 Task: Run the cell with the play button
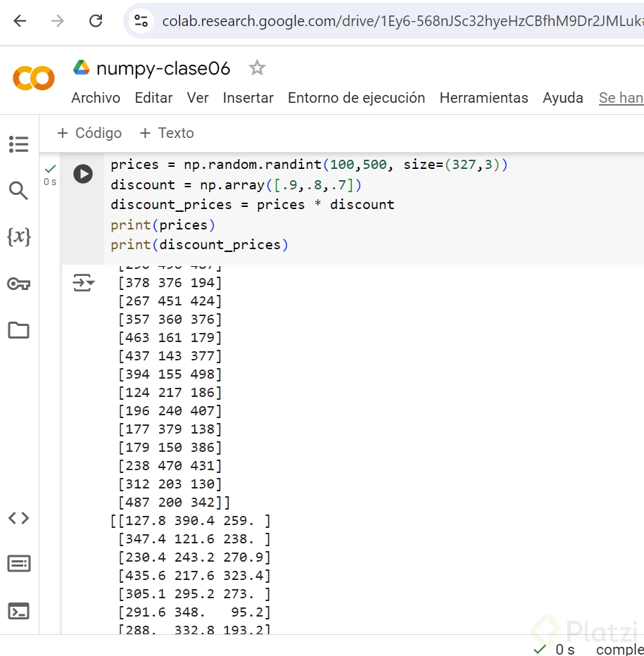point(83,174)
